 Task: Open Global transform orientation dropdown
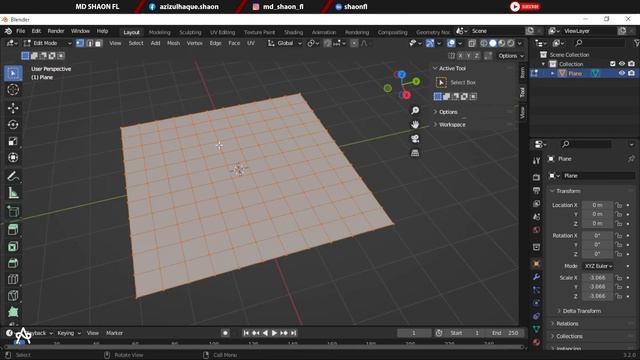285,43
